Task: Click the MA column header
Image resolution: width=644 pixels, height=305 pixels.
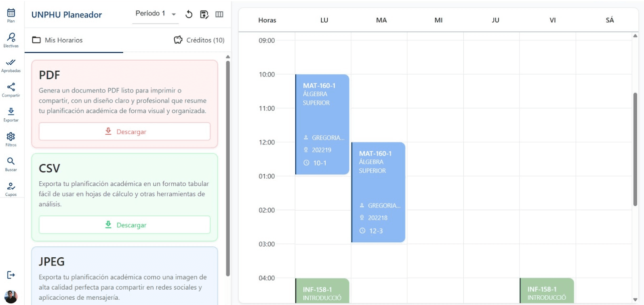Action: pyautogui.click(x=381, y=20)
